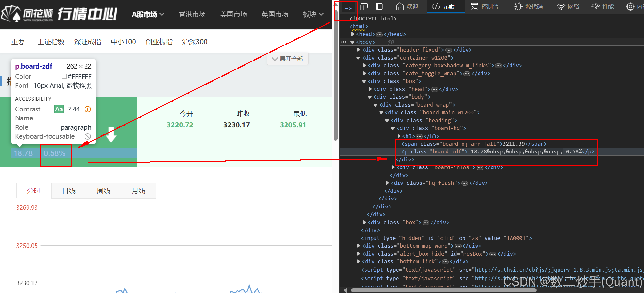Click the 昨收 value 3230.17
This screenshot has height=293, width=644.
[x=237, y=125]
